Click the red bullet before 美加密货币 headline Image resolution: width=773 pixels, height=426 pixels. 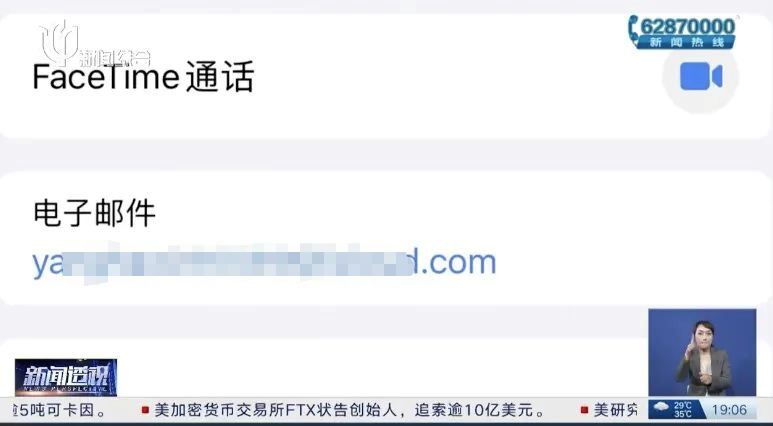click(145, 410)
